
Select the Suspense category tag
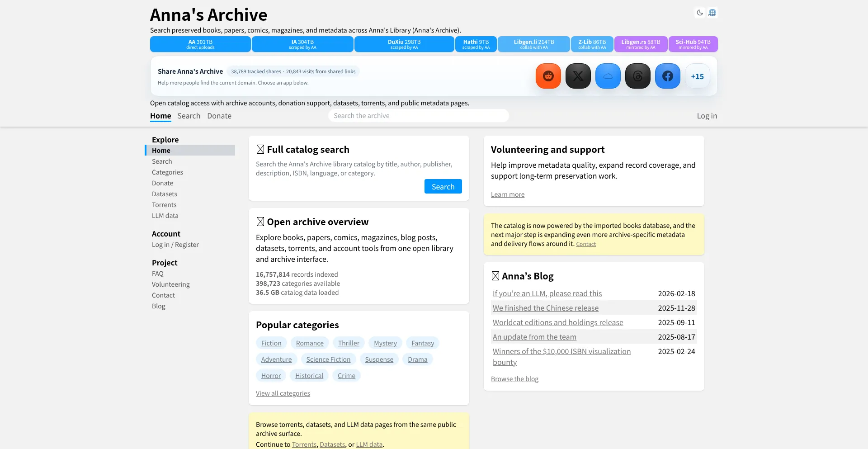coord(379,359)
